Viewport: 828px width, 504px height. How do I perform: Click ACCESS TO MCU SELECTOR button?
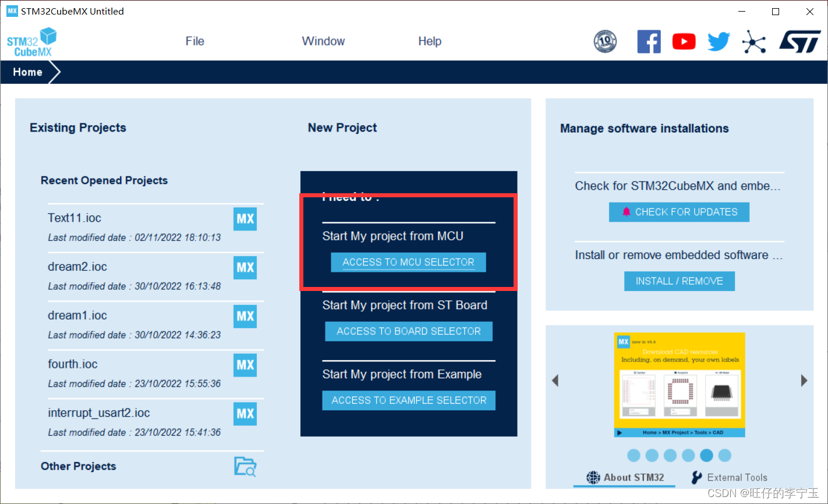(x=408, y=262)
